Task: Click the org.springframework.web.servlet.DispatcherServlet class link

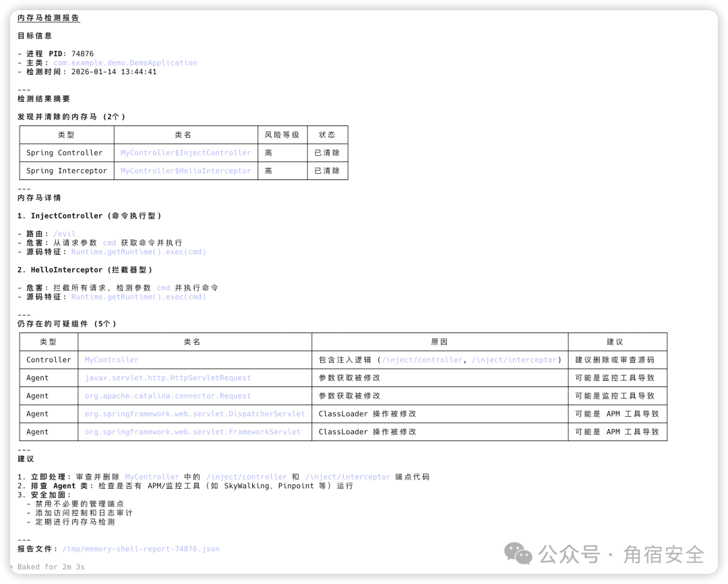Action: [192, 413]
